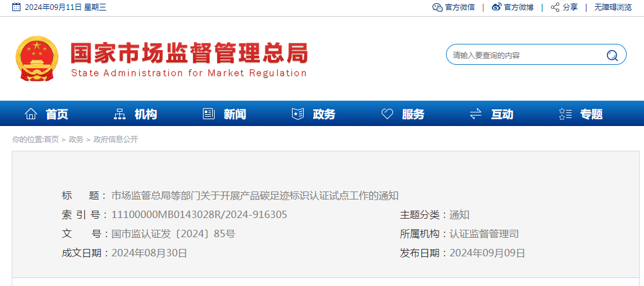Image resolution: width=644 pixels, height=286 pixels.
Task: Click the national emblem logo
Action: coord(36,58)
